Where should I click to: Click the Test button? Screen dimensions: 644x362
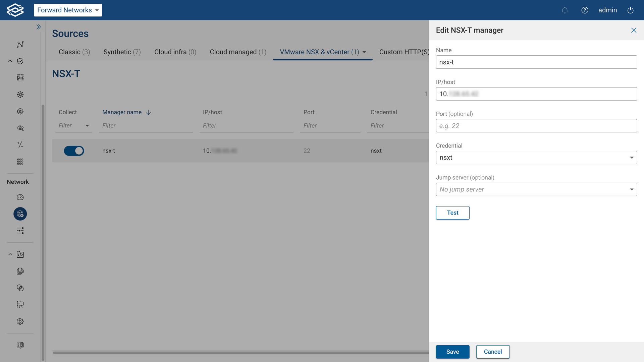click(x=452, y=213)
